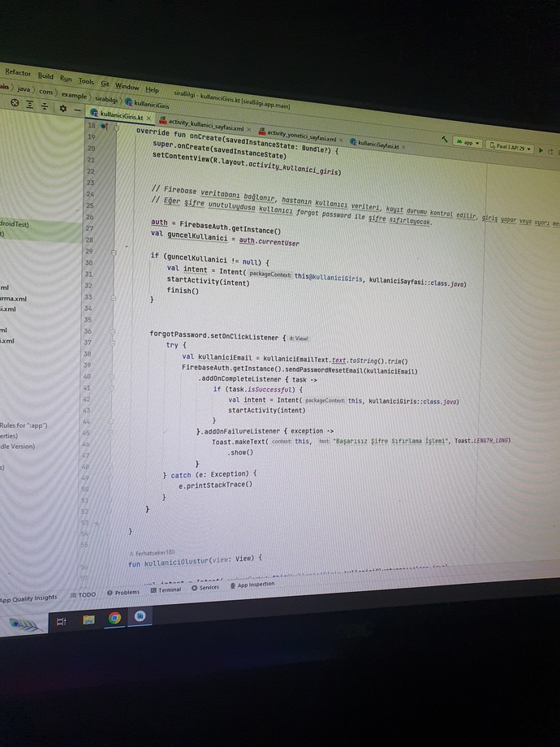Open the Build menu

[45, 76]
